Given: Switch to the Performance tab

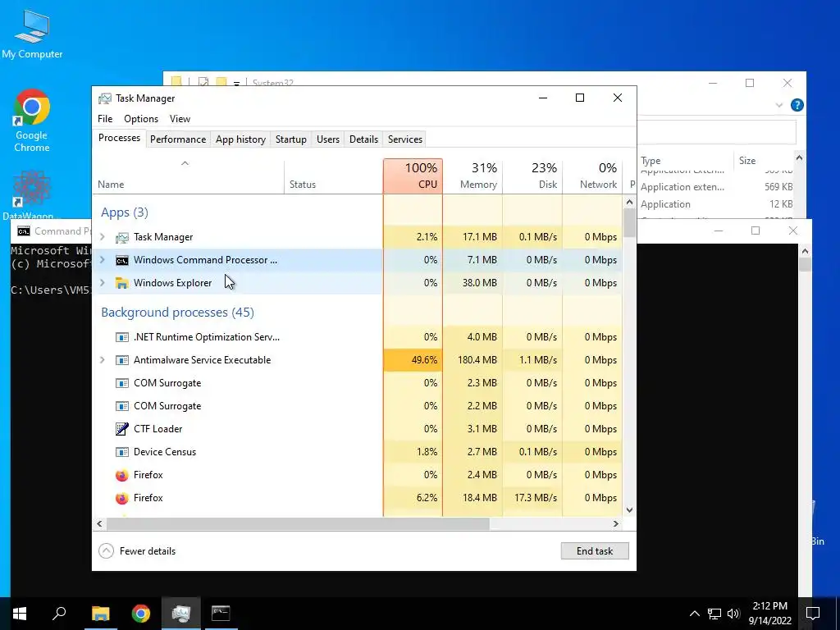Looking at the screenshot, I should tap(178, 139).
